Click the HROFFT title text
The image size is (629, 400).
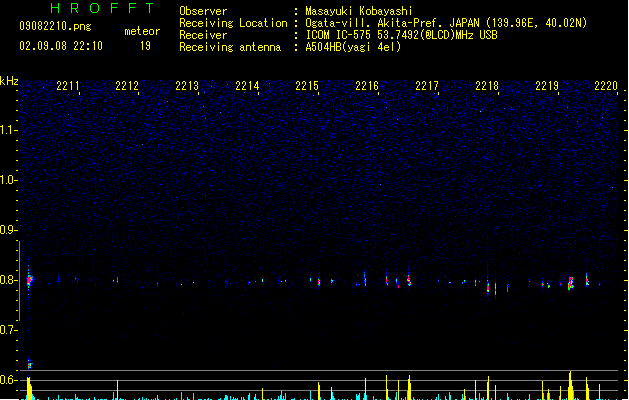tap(103, 8)
